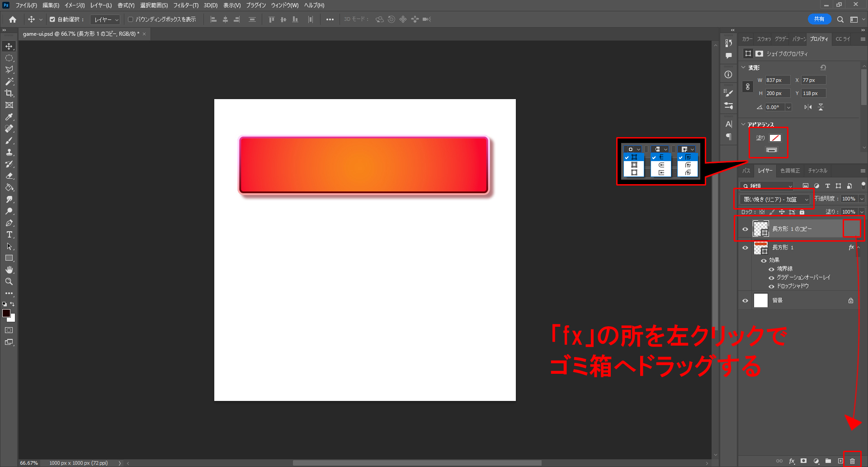
Task: Hide the ドロップシャドウ effect
Action: 771,286
